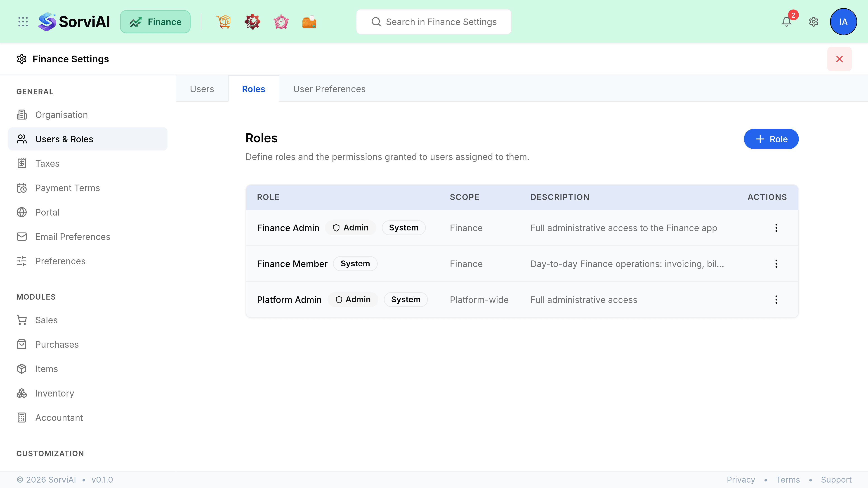This screenshot has height=488, width=868.
Task: Add a new role with + Role button
Action: pyautogui.click(x=771, y=139)
